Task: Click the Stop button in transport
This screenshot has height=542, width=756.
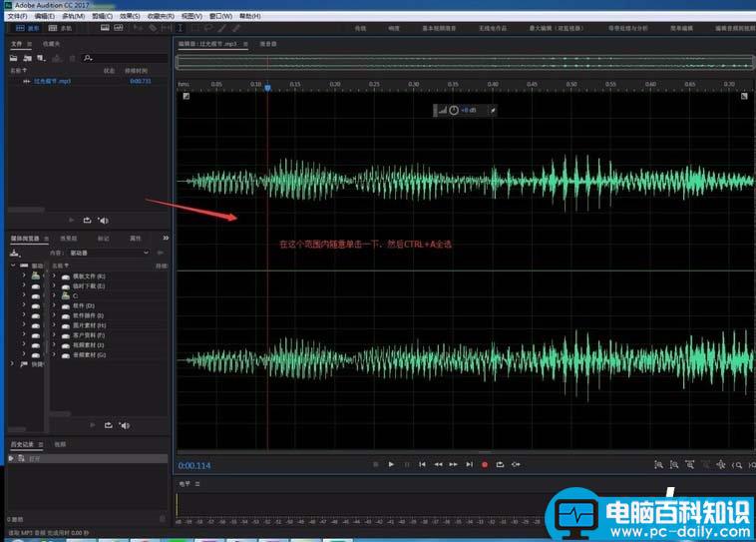Action: [x=375, y=464]
